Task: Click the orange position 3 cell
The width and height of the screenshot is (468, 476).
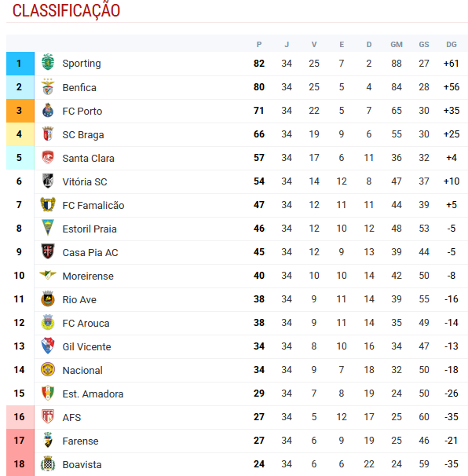Action: point(20,111)
